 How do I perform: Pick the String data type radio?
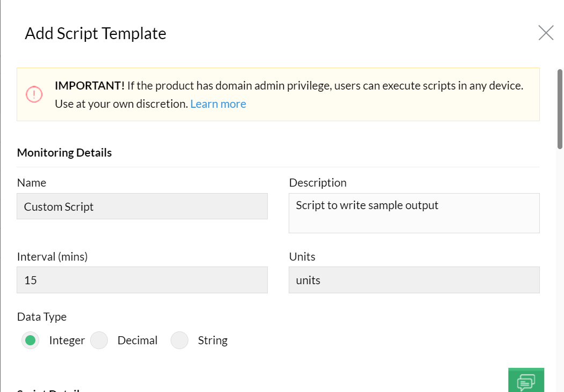(180, 340)
